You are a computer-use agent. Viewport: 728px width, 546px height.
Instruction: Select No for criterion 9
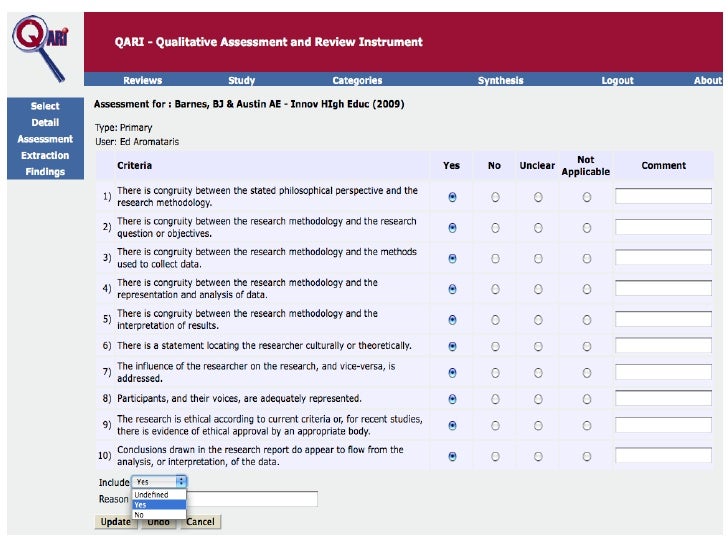pyautogui.click(x=495, y=426)
